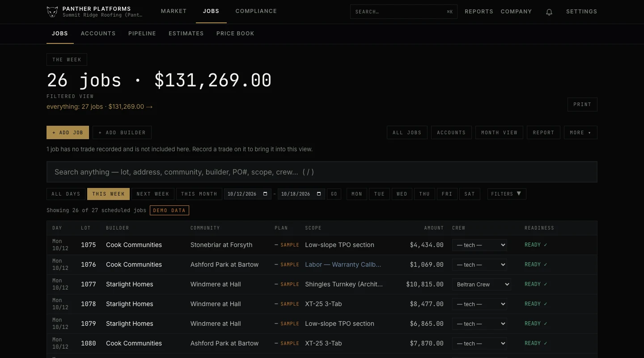
Task: Open crew dropdown for lot 1076
Action: pyautogui.click(x=479, y=264)
